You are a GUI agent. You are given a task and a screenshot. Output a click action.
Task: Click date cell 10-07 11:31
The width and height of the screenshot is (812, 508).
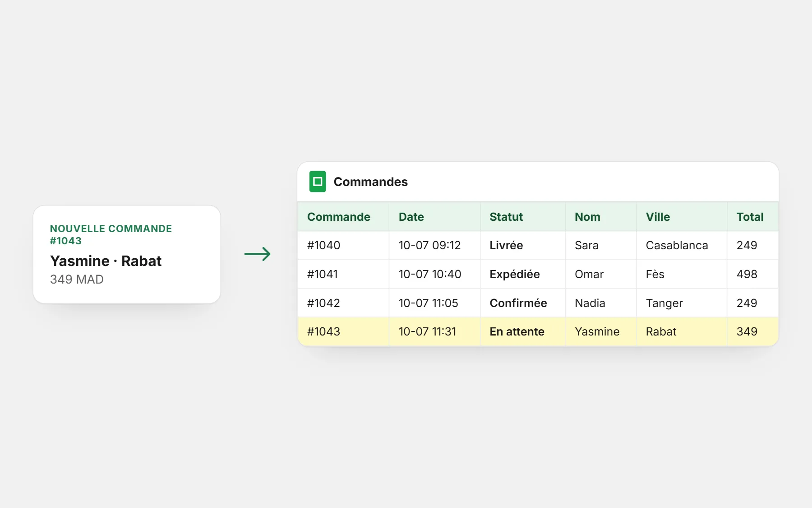point(434,331)
